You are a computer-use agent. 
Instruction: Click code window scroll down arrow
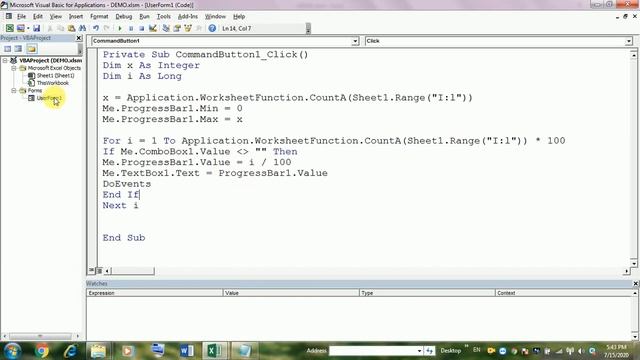(x=633, y=263)
